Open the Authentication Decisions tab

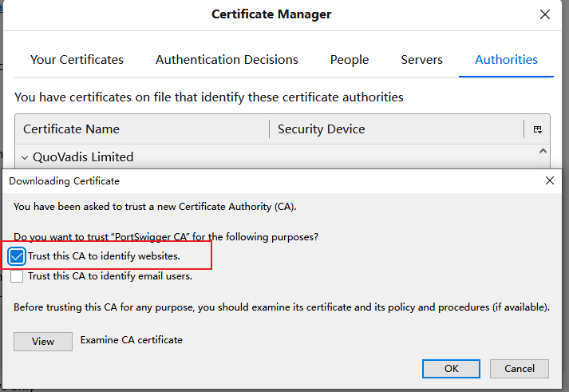pyautogui.click(x=227, y=60)
